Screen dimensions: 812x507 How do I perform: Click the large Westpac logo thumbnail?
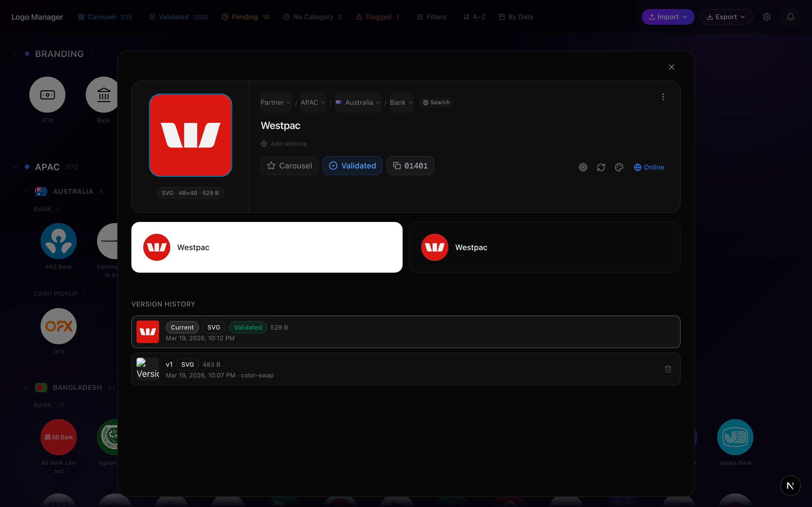[x=191, y=135]
